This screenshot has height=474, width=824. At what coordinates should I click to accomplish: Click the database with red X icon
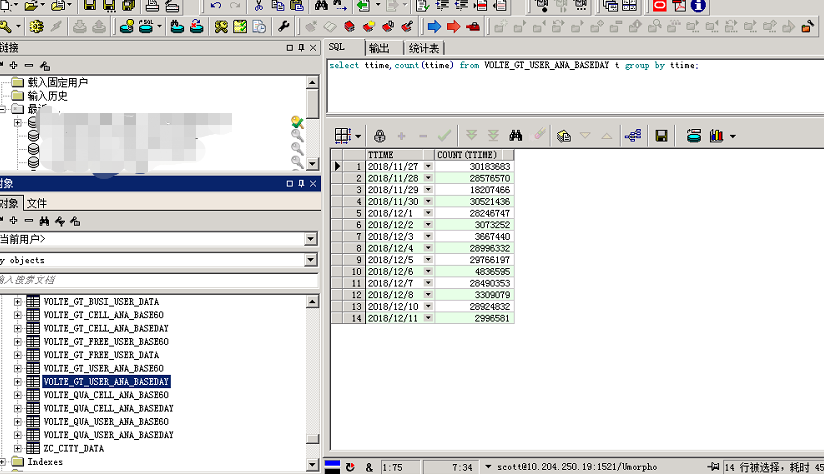coord(197,26)
